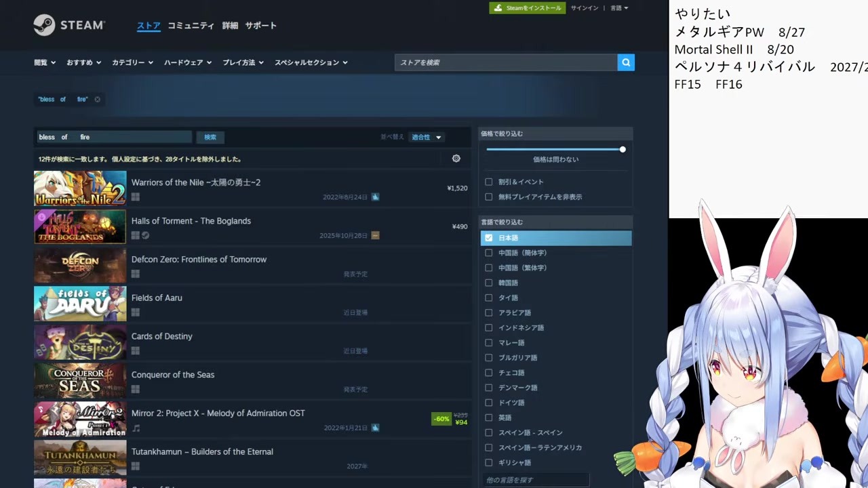The height and width of the screenshot is (488, 868).
Task: Open Defcon Zero: Frontlines of Tomorrow link
Action: point(199,260)
